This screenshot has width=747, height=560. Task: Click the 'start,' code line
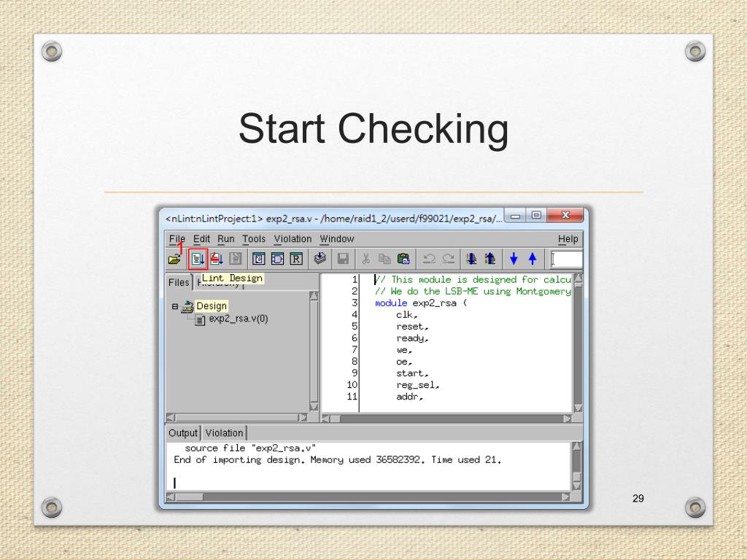[x=413, y=373]
